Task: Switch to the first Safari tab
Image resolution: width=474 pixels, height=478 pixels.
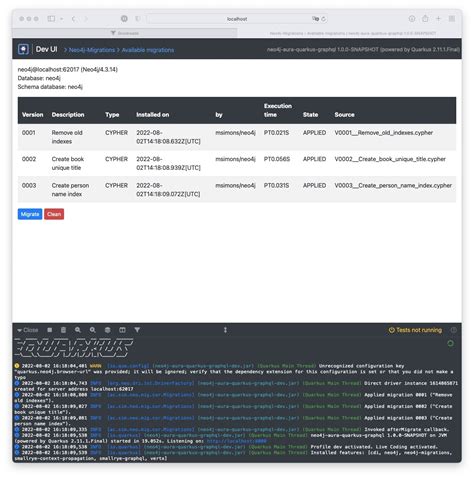Action: (125, 33)
